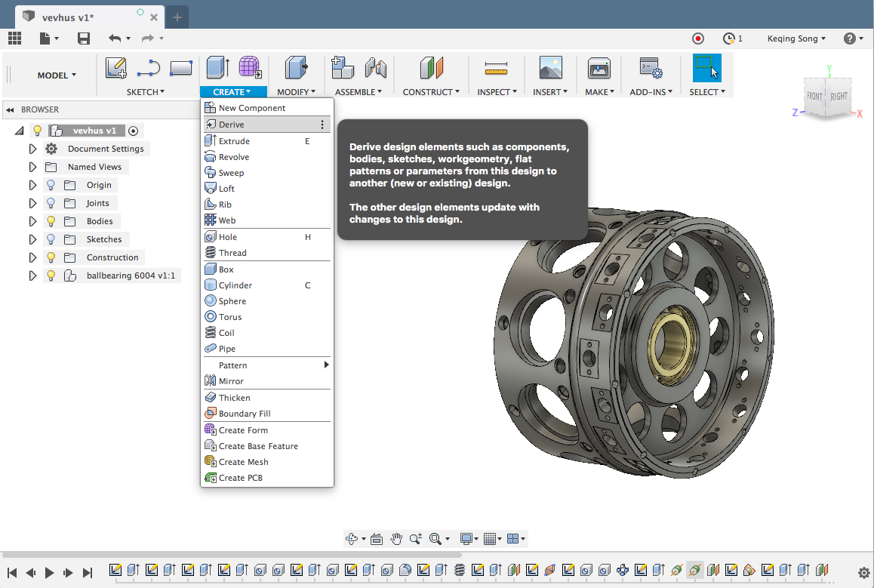
Task: Select Extrude from the Create menu
Action: coord(234,141)
